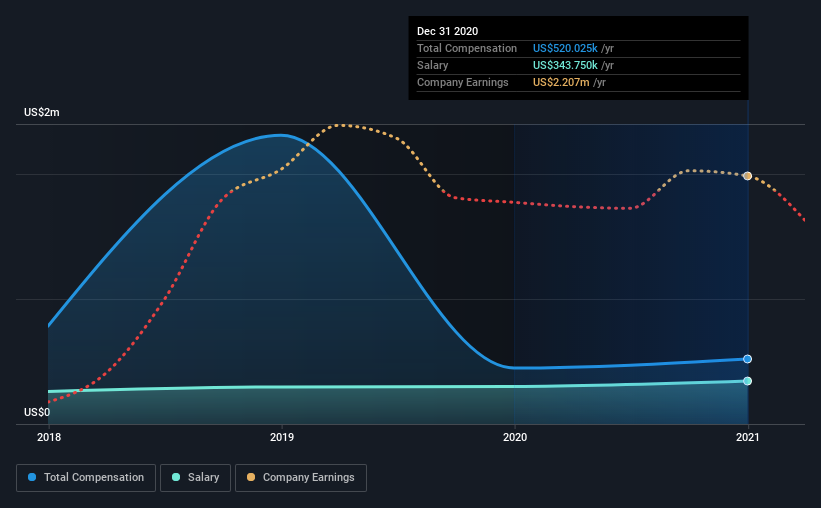Click the 2021 x-axis label
This screenshot has height=508, width=821.
[747, 437]
